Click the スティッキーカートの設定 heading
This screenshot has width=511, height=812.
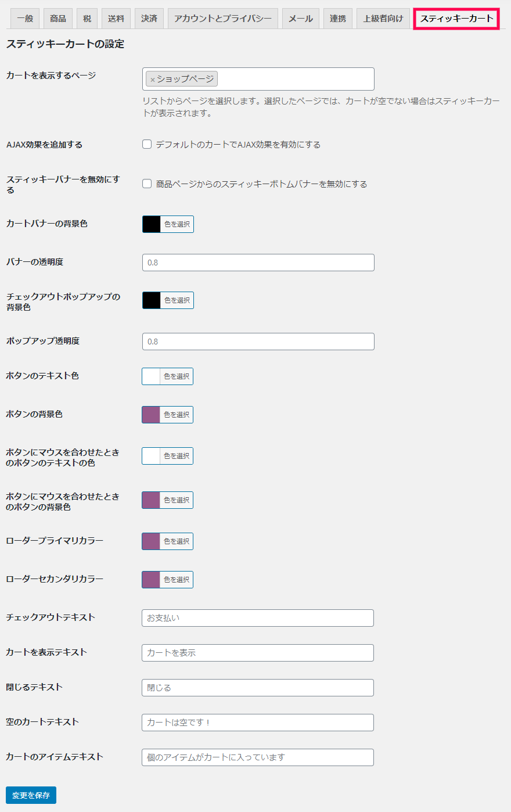pyautogui.click(x=65, y=44)
